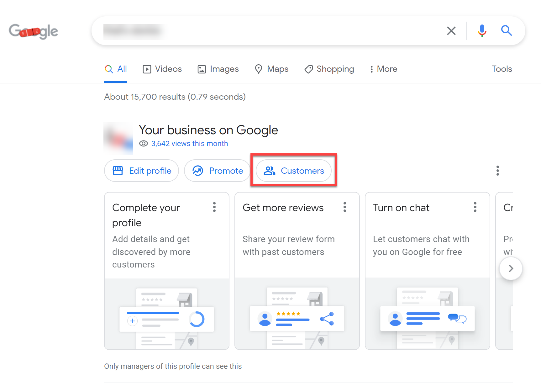Switch to the Images search tab
The image size is (541, 392).
(218, 69)
